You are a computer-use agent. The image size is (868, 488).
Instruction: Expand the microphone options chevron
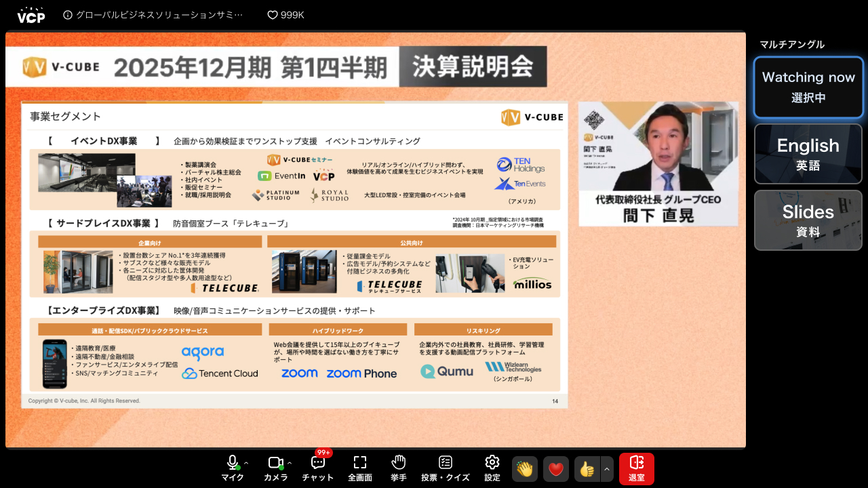246,464
